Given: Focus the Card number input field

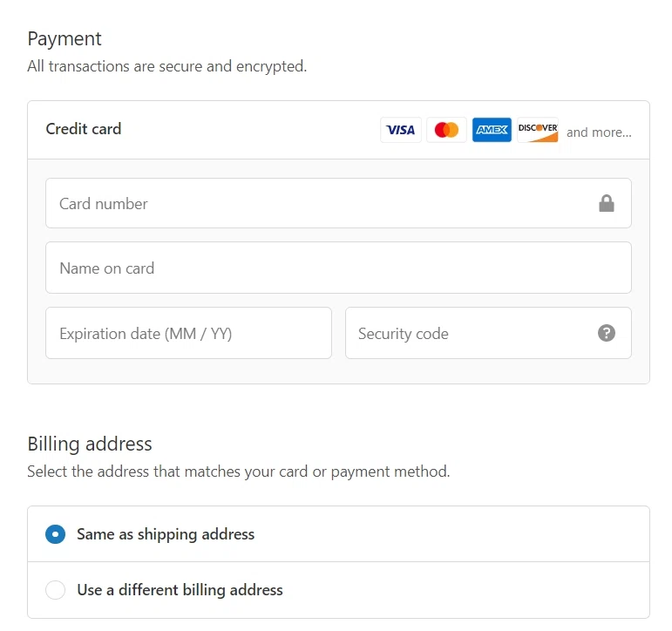Looking at the screenshot, I should [x=322, y=204].
